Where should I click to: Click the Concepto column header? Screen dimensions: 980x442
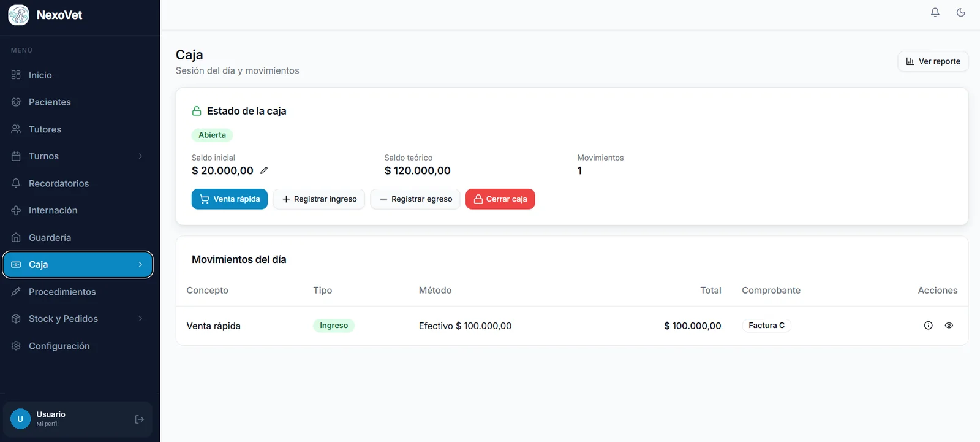207,291
